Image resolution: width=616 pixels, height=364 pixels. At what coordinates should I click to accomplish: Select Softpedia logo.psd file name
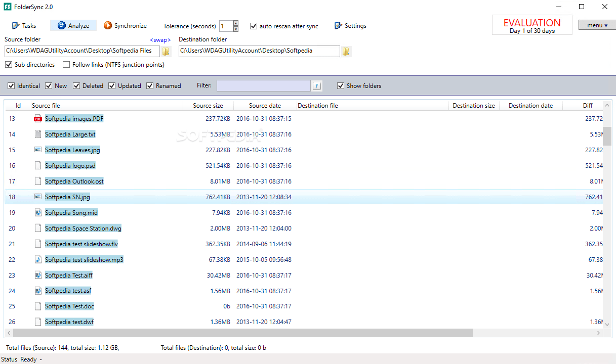(x=70, y=166)
